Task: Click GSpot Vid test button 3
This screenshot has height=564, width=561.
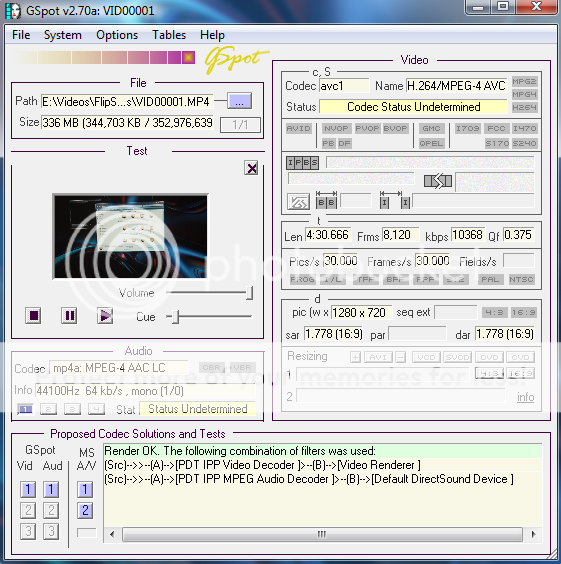Action: coord(28,531)
